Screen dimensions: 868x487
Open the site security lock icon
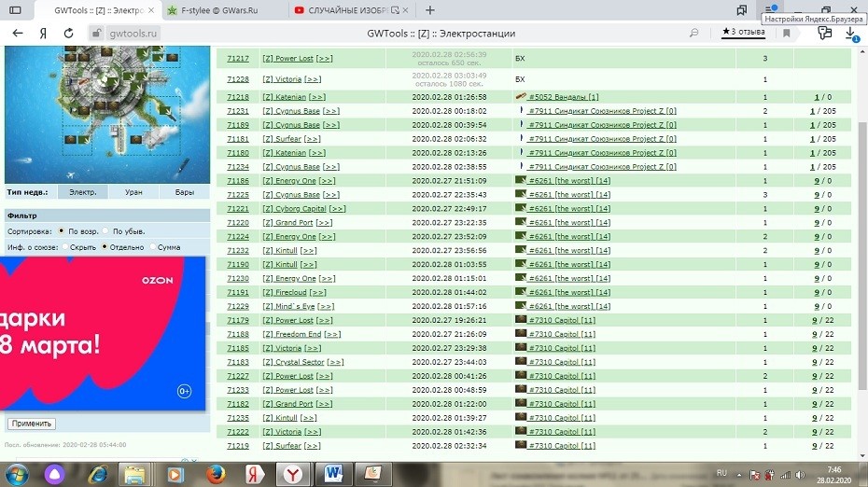click(x=96, y=34)
